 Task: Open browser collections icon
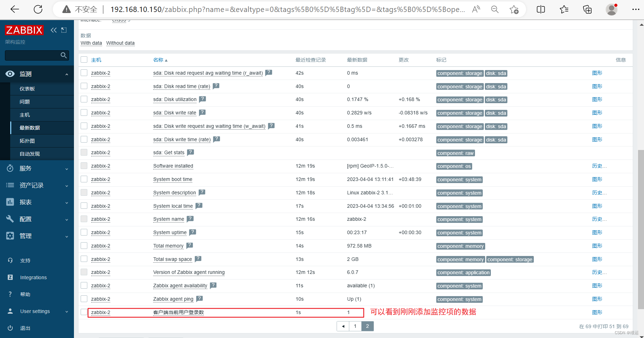587,10
